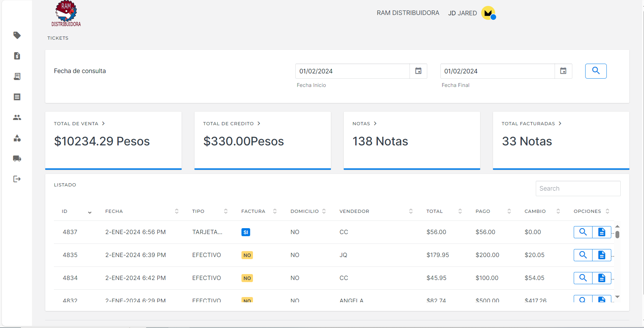Open the dollar invoice document sidebar icon
Screen dimensions: 644x328
tap(17, 56)
